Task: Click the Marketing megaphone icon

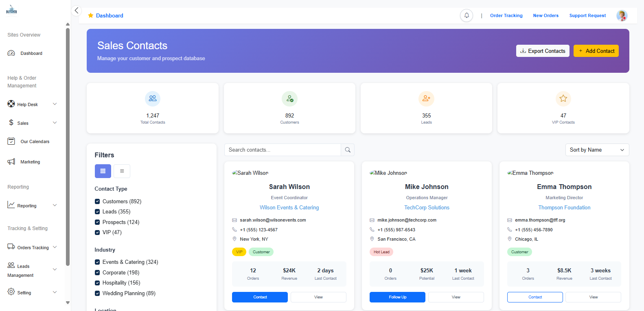Action: (x=11, y=161)
